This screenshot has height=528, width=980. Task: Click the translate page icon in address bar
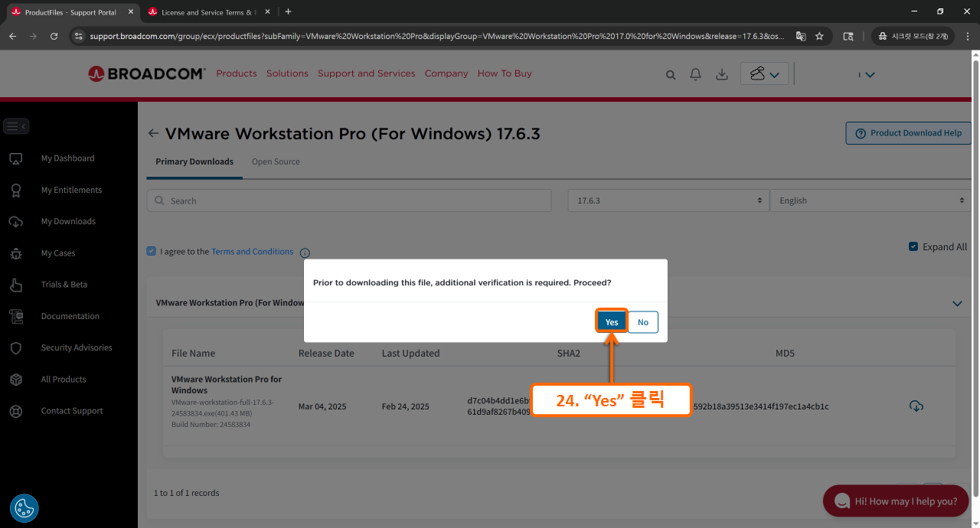[800, 36]
